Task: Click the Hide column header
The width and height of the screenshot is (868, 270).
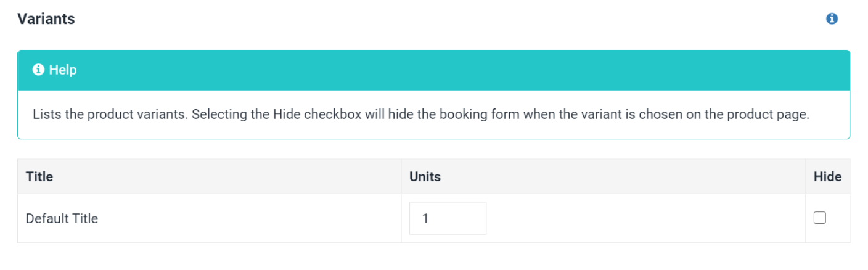Action: tap(827, 177)
